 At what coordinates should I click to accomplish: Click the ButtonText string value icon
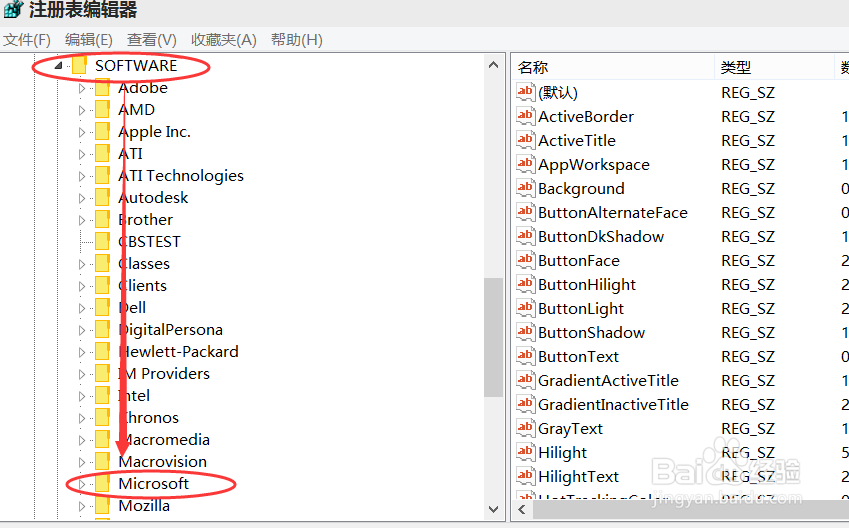click(x=525, y=356)
